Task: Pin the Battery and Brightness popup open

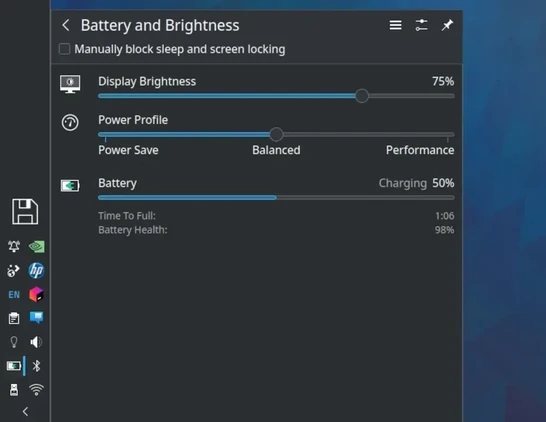Action: click(447, 25)
